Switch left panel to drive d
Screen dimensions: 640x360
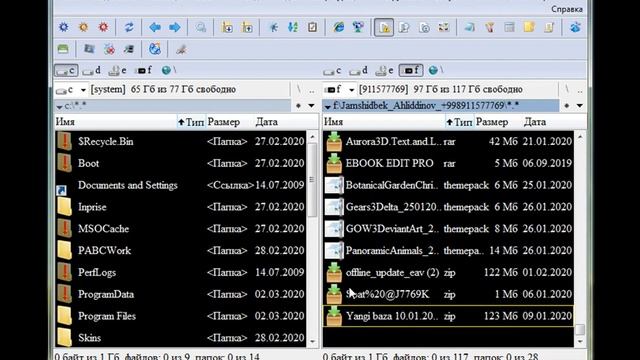92,71
